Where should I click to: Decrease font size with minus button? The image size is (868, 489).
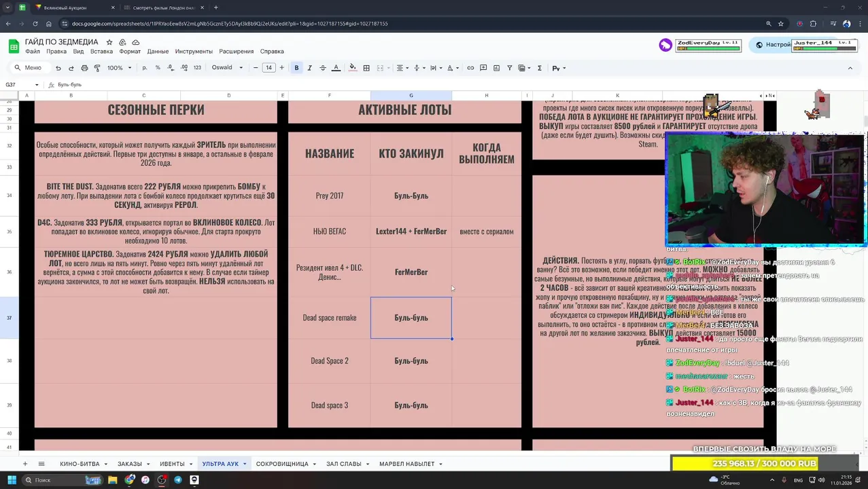[x=256, y=68]
